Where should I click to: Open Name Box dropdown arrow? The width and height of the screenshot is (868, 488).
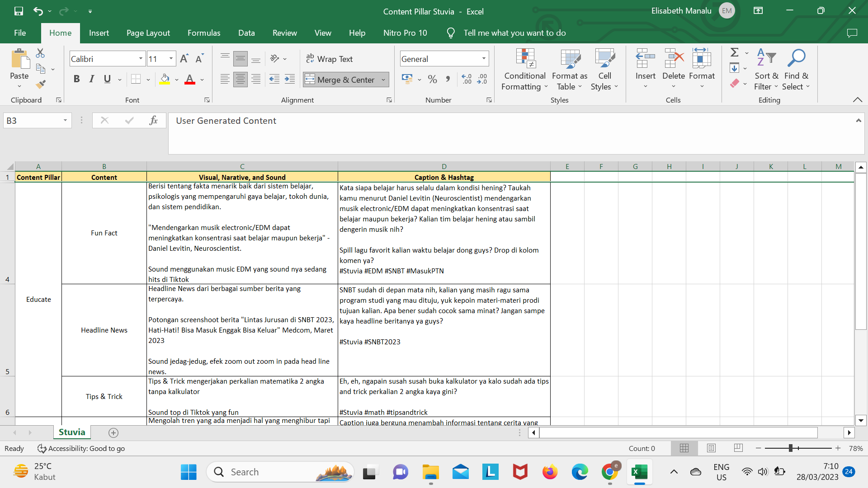65,120
